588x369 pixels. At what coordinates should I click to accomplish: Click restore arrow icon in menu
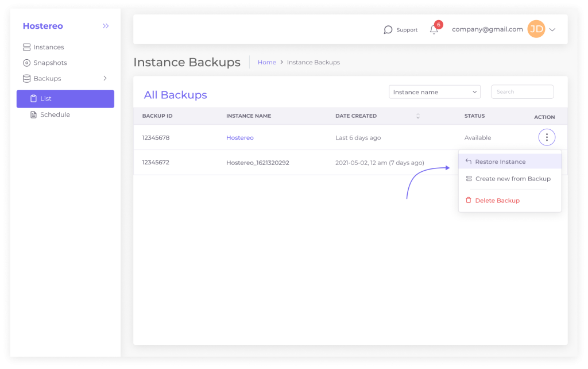pyautogui.click(x=469, y=162)
